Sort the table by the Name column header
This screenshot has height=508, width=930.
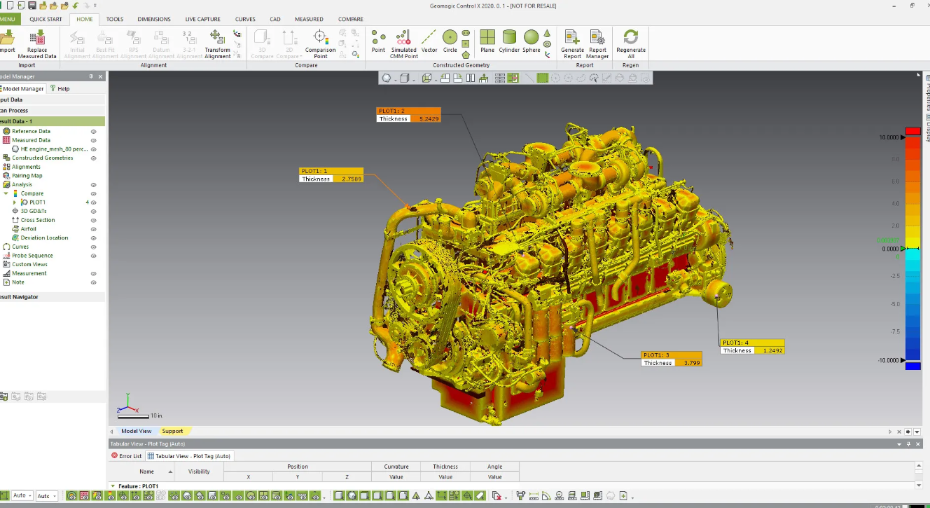pyautogui.click(x=147, y=471)
